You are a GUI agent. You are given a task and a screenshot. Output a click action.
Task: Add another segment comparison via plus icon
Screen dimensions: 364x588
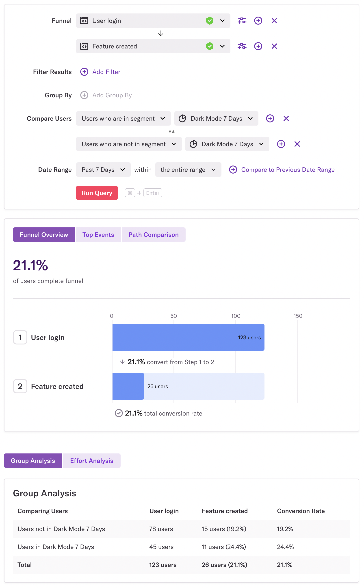[x=270, y=118]
